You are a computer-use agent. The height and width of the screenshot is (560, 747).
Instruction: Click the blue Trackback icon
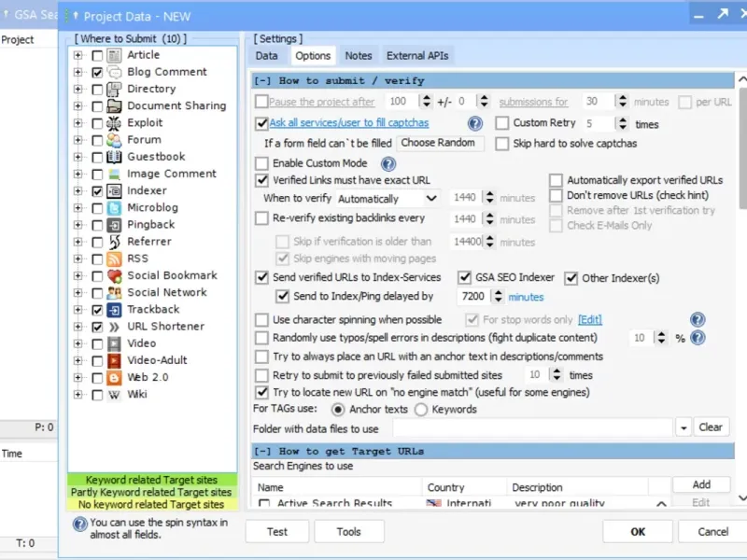tap(114, 310)
